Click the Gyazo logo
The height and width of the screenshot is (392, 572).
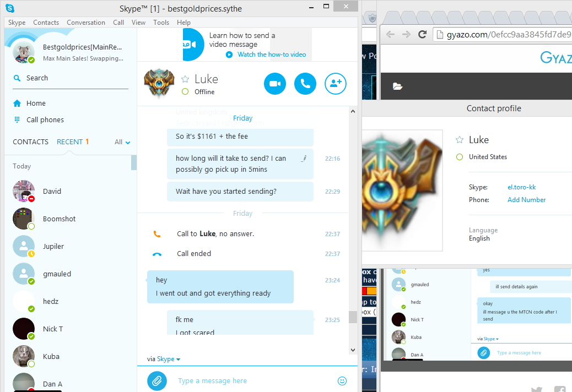(x=556, y=58)
